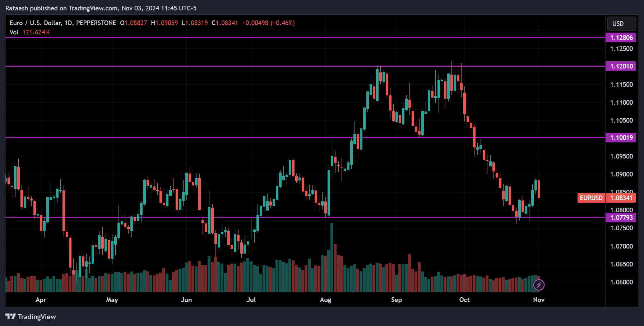Image resolution: width=644 pixels, height=326 pixels.
Task: Click the Aug label on time axis
Action: pyautogui.click(x=325, y=300)
